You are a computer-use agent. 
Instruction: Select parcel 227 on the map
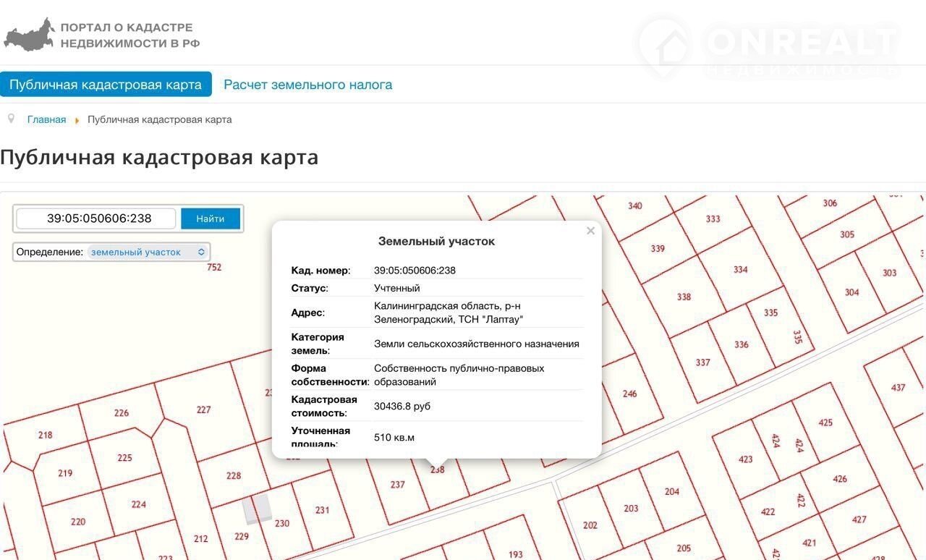coord(203,410)
